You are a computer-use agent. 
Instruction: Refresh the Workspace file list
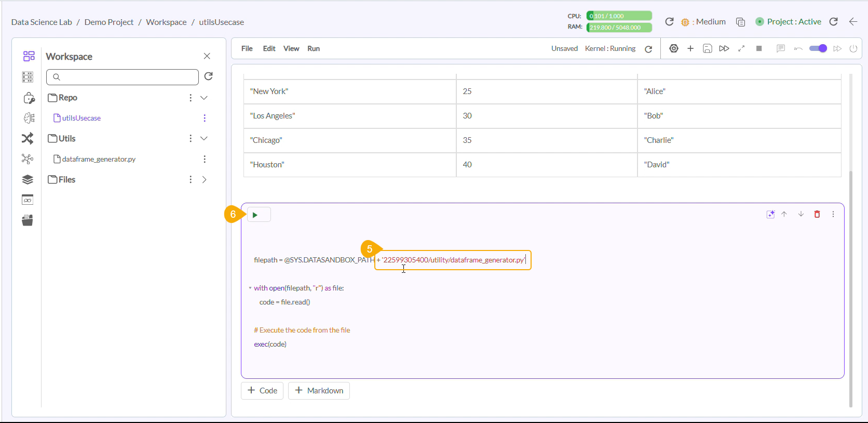pyautogui.click(x=209, y=76)
